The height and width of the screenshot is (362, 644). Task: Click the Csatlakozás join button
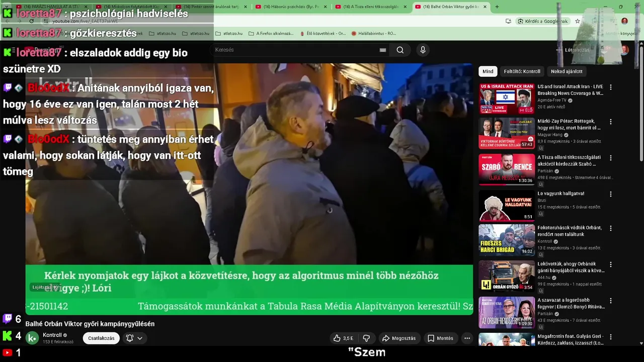tap(101, 338)
